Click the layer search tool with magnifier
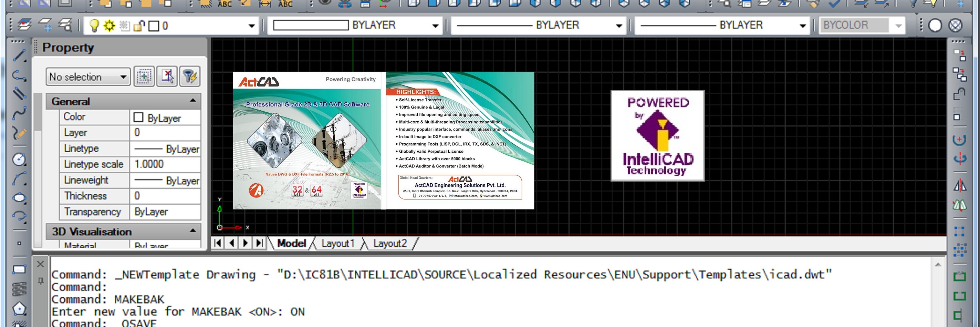Screen dimensions: 980x327 pos(66,25)
